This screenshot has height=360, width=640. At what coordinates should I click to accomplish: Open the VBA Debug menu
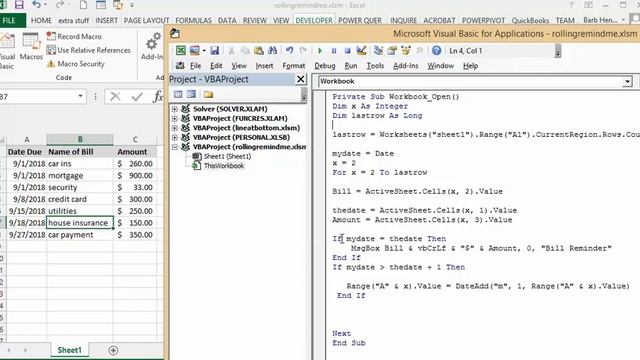coord(324,66)
